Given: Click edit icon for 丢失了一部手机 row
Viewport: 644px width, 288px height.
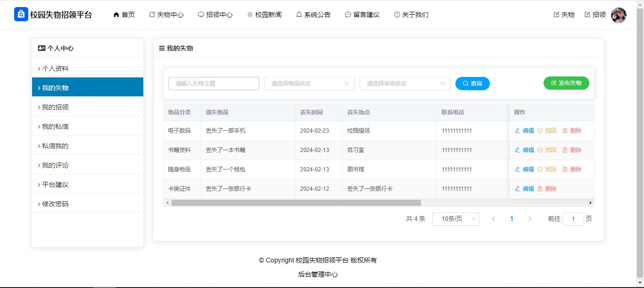Looking at the screenshot, I should 517,131.
